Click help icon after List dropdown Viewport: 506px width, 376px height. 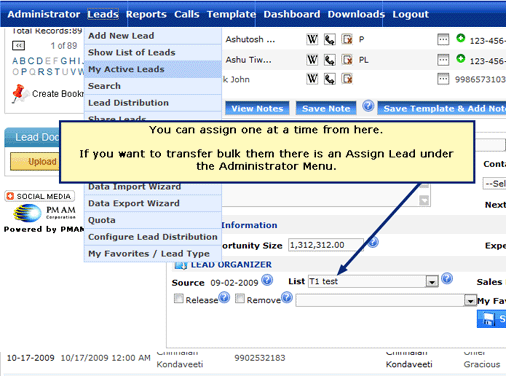(x=447, y=278)
